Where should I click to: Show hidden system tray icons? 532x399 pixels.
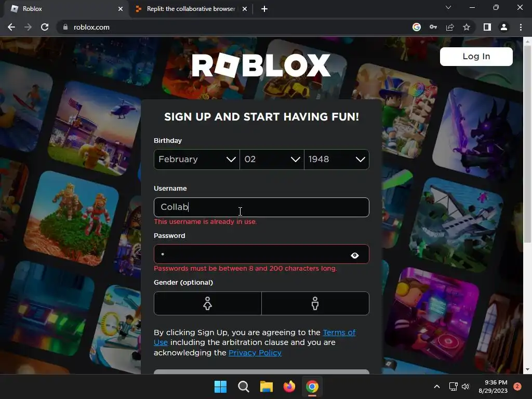point(437,387)
